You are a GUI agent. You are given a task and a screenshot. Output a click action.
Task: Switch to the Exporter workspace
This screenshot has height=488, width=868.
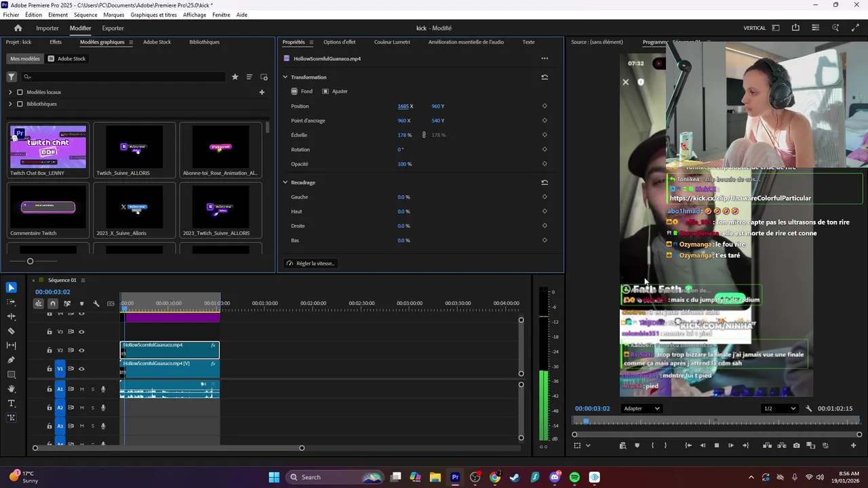pos(113,28)
